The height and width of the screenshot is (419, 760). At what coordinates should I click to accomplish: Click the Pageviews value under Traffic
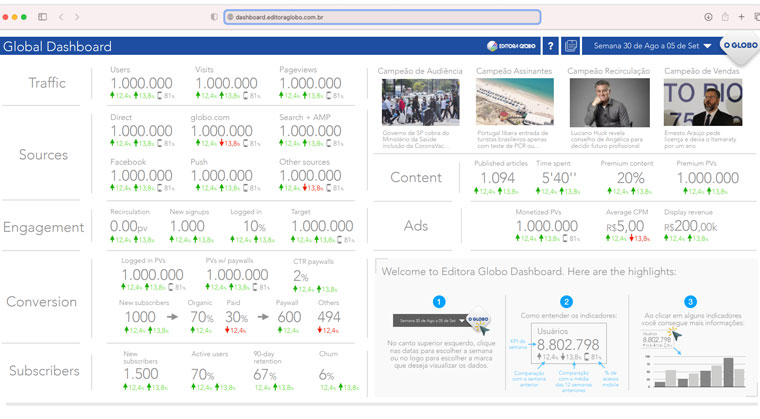point(310,83)
